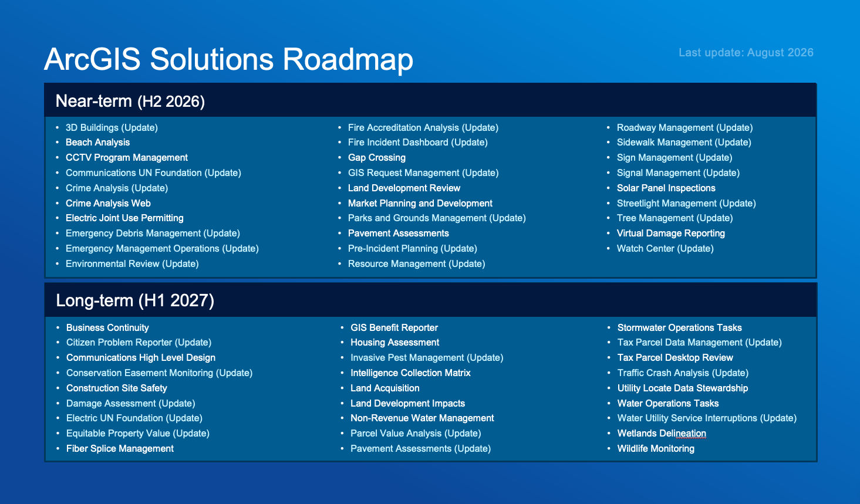Click "Emergency Management Operations (Update)"
The image size is (860, 504).
tap(162, 249)
